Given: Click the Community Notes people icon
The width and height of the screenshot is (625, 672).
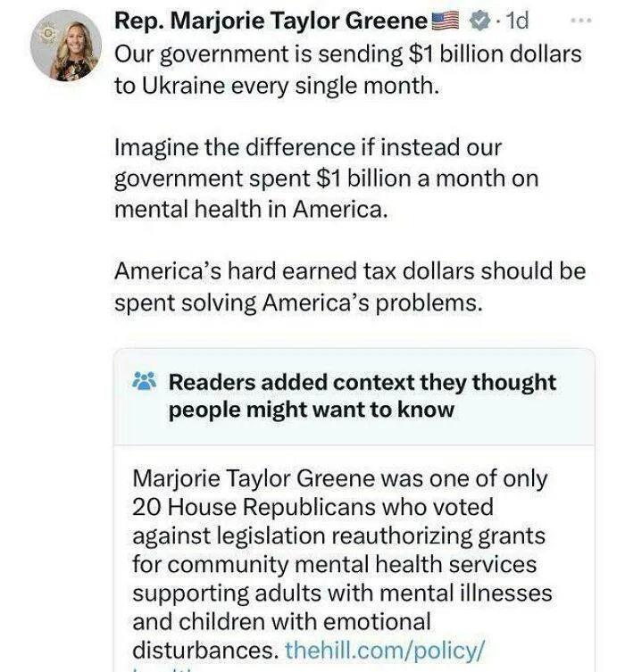Looking at the screenshot, I should [143, 382].
